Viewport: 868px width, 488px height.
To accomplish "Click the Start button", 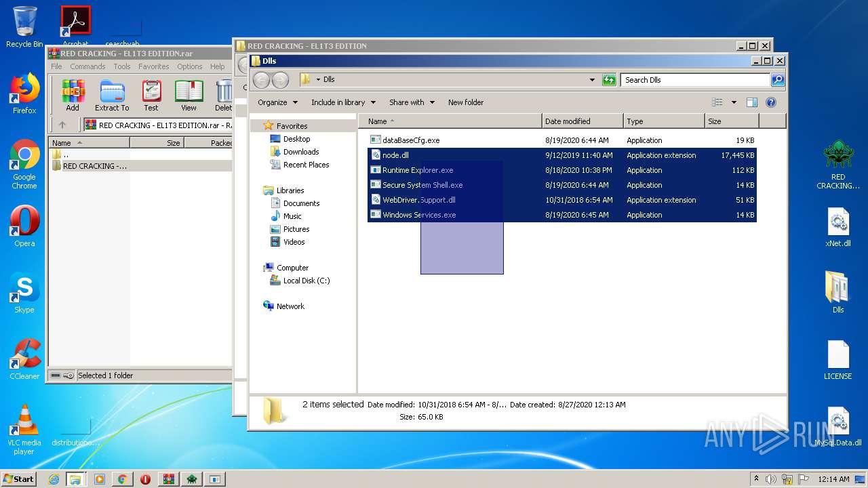I will (18, 479).
